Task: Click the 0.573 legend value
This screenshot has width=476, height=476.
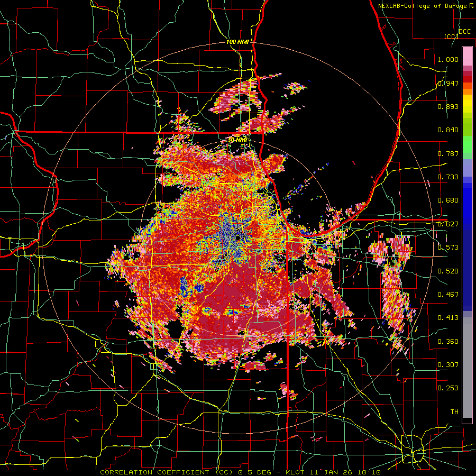Action: pos(448,248)
